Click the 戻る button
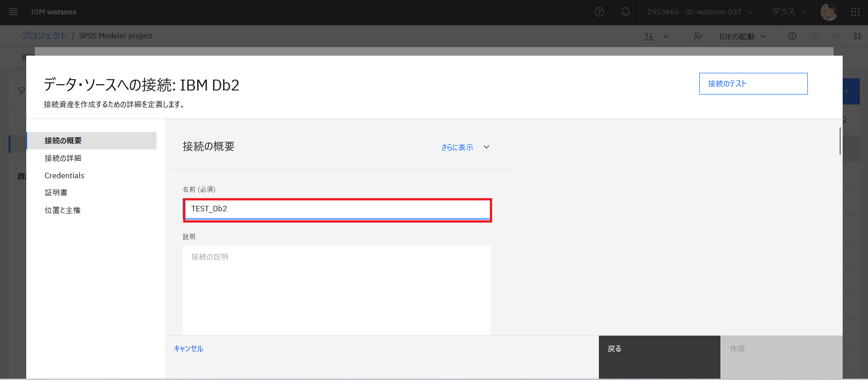The height and width of the screenshot is (380, 868). pyautogui.click(x=659, y=357)
